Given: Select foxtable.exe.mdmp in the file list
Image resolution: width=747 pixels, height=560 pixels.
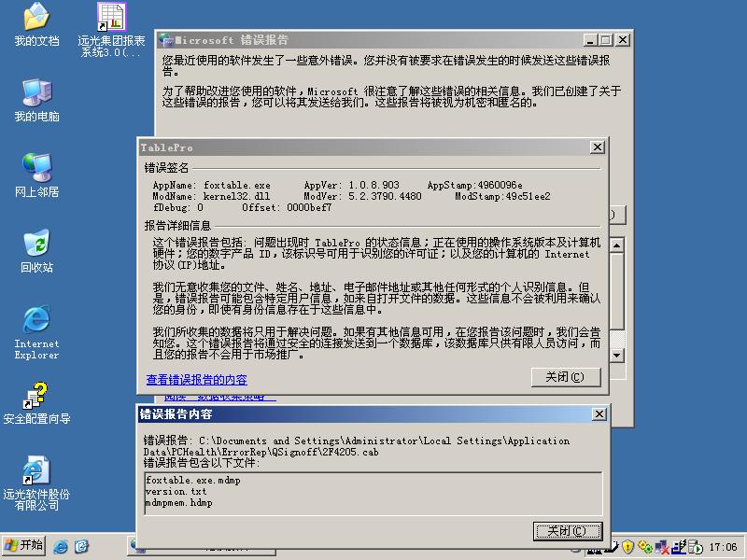Looking at the screenshot, I should coord(193,480).
